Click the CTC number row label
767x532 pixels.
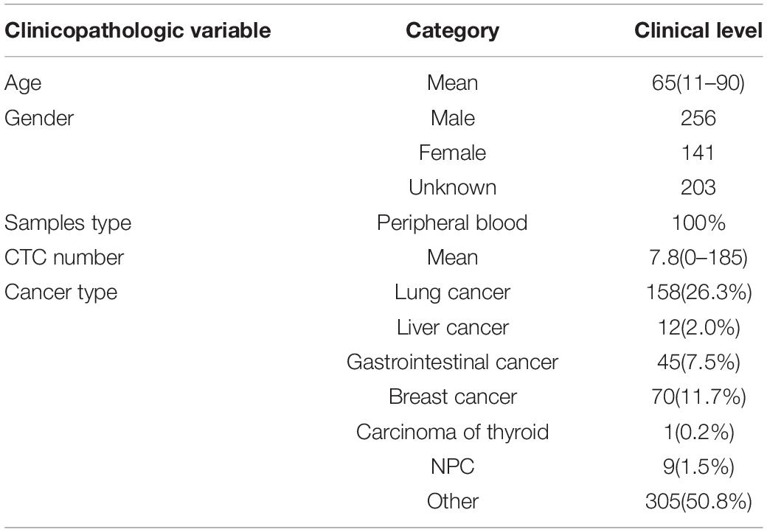(64, 257)
